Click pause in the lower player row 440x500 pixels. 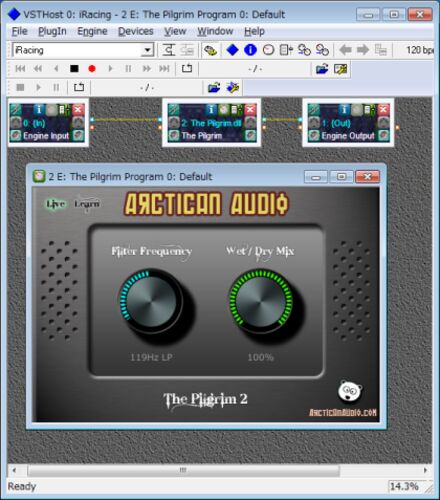tap(56, 87)
